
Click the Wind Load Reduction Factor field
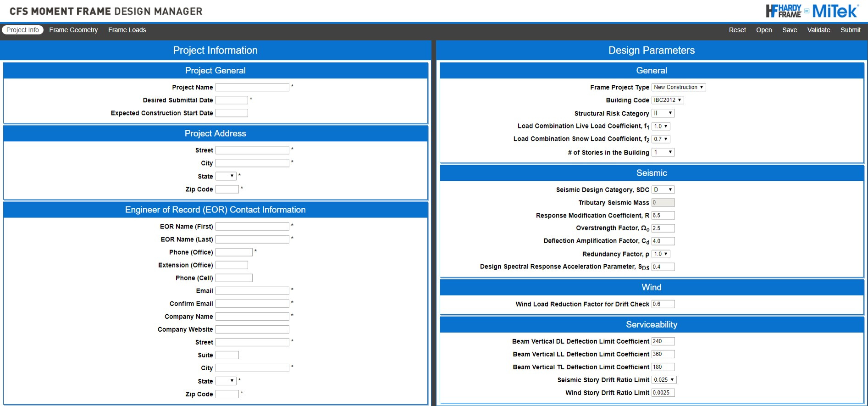663,304
